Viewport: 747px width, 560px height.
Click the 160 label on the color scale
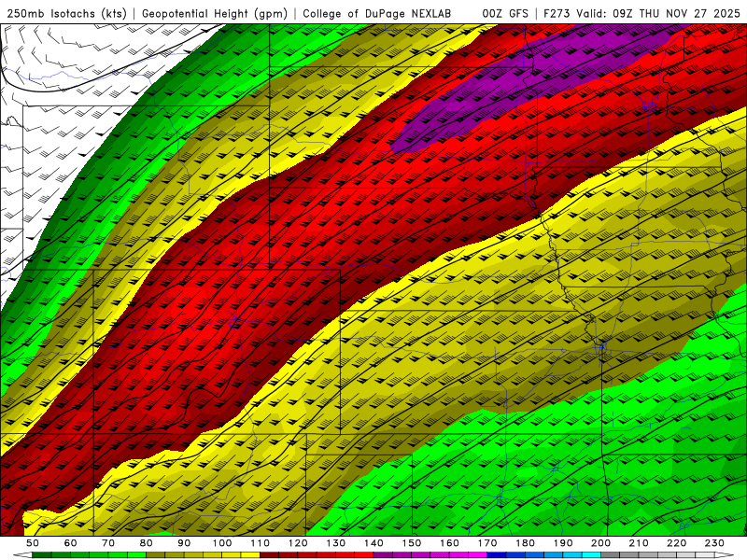coord(449,543)
